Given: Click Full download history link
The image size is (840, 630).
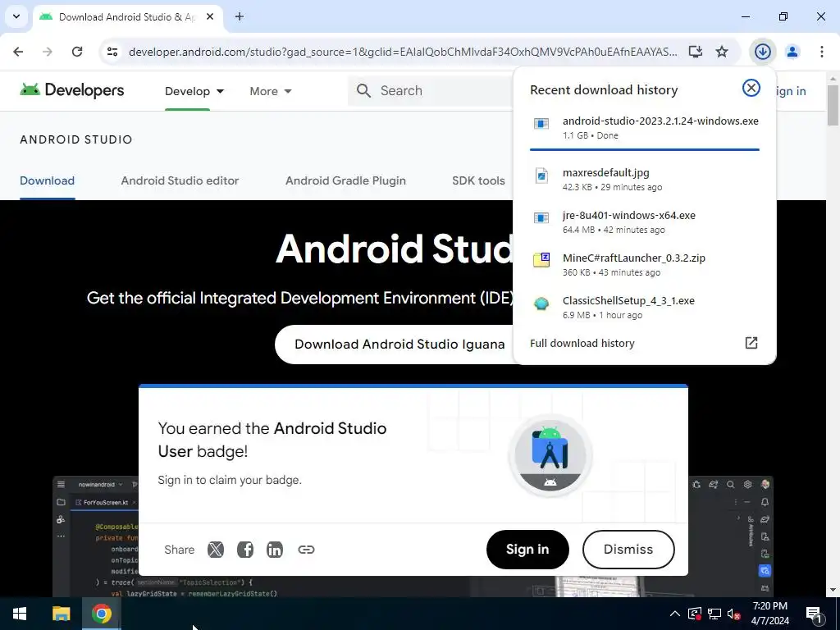Looking at the screenshot, I should click(582, 344).
